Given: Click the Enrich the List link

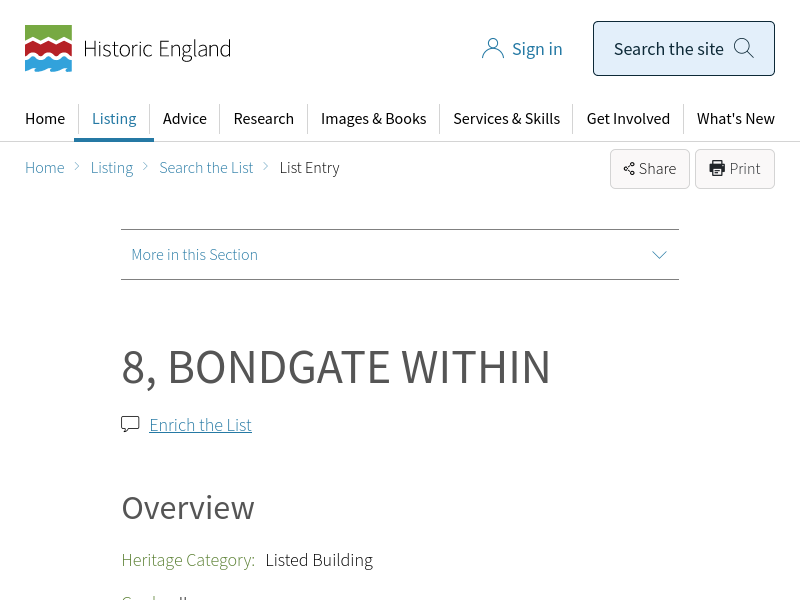Looking at the screenshot, I should tap(200, 425).
